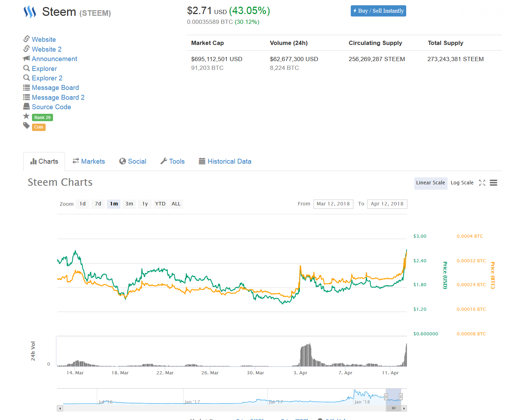Click the 273,243,381 STEEM supply value
The image size is (514, 420).
(x=455, y=59)
